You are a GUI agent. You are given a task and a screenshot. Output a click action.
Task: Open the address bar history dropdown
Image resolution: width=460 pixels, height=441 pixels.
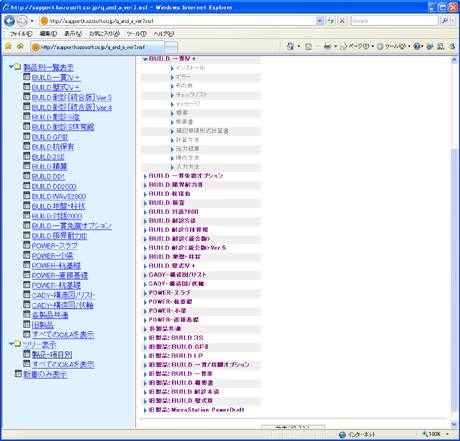point(319,21)
